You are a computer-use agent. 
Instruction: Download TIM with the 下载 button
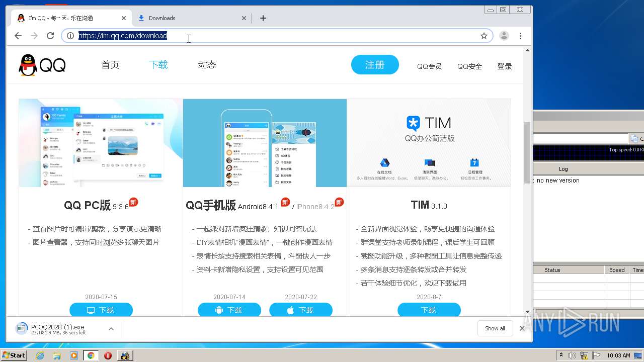click(x=429, y=310)
